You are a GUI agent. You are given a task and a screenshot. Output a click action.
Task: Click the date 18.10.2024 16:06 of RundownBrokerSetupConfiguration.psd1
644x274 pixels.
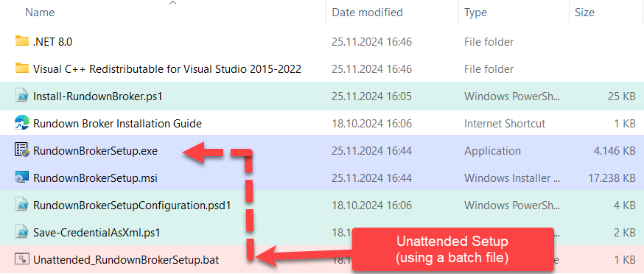[x=371, y=205]
